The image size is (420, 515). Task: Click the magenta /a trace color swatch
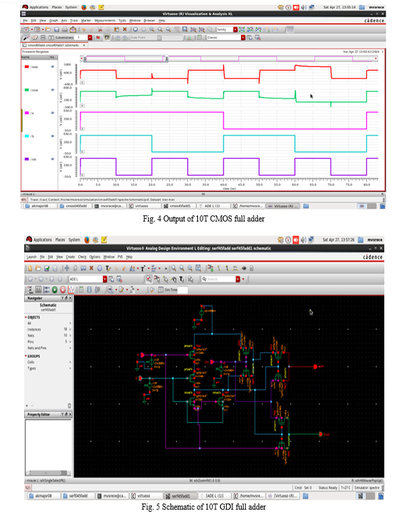pos(27,112)
